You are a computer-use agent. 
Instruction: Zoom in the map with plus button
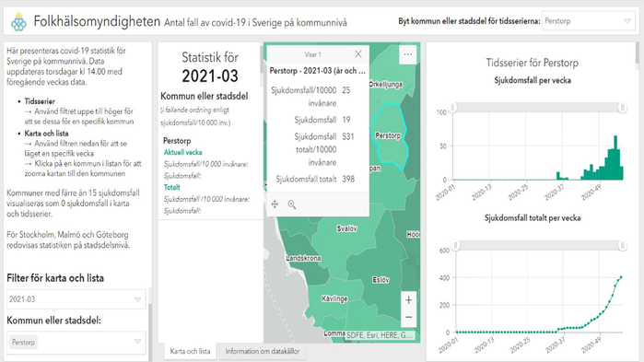coord(409,300)
